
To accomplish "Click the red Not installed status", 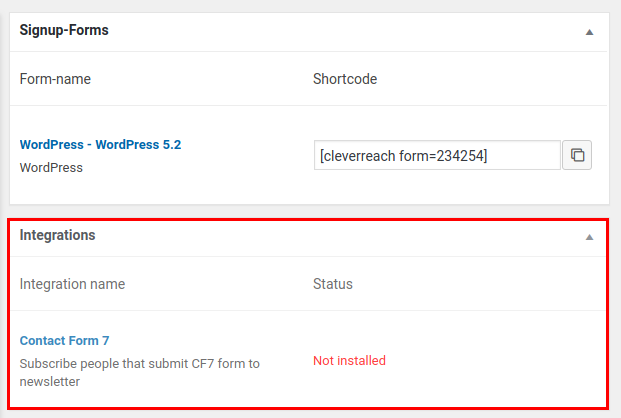I will (349, 360).
